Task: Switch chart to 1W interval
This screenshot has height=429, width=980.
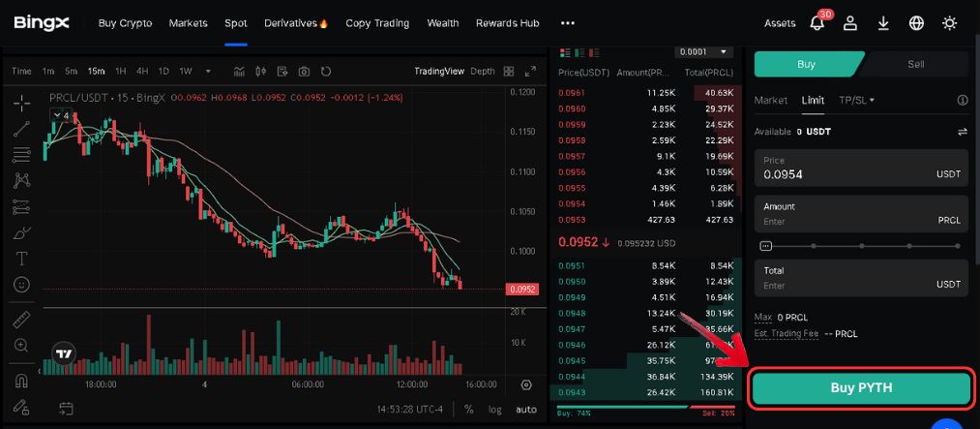Action: coord(186,72)
